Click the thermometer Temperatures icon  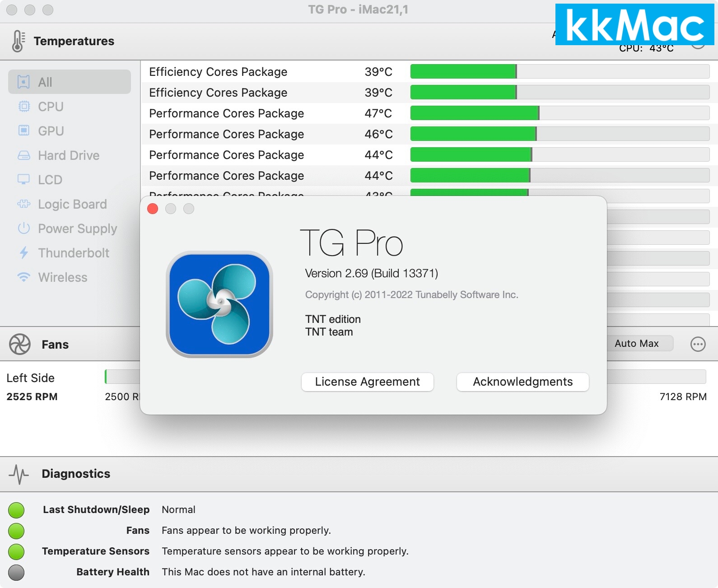coord(18,41)
